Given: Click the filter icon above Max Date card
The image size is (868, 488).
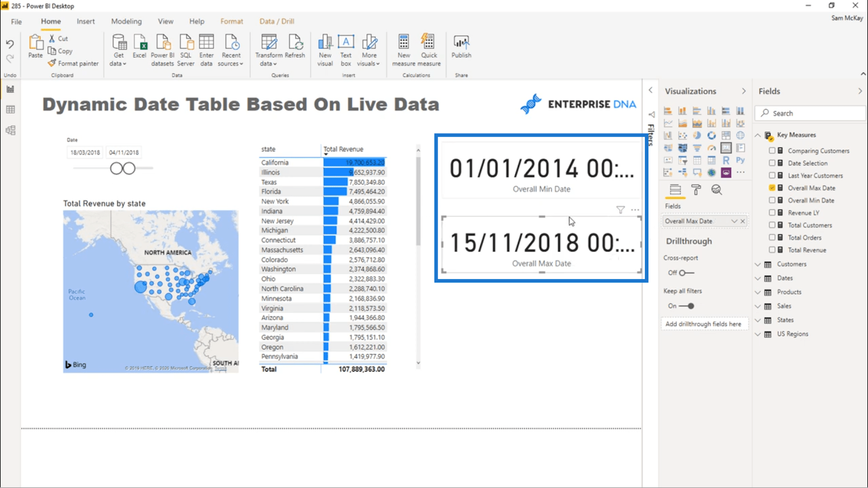Looking at the screenshot, I should [x=620, y=210].
